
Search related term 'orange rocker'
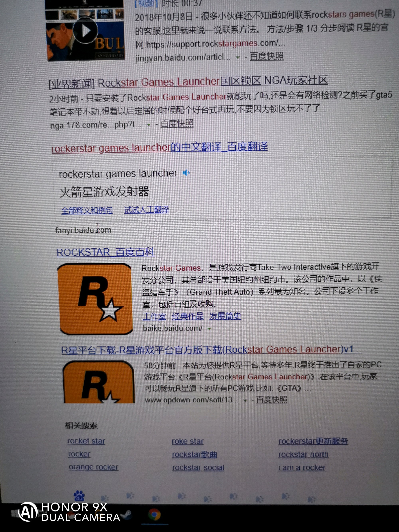pyautogui.click(x=93, y=467)
